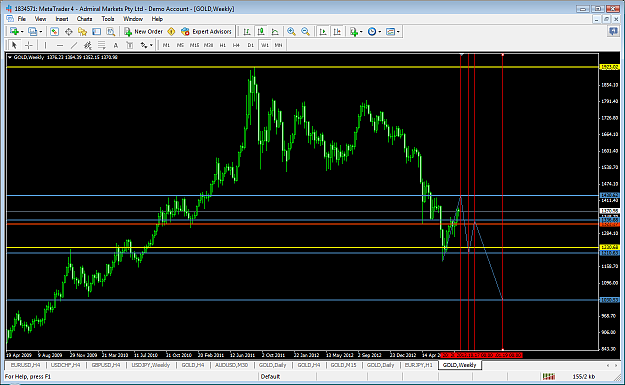
Task: Select the equidistant channel tool
Action: point(88,45)
